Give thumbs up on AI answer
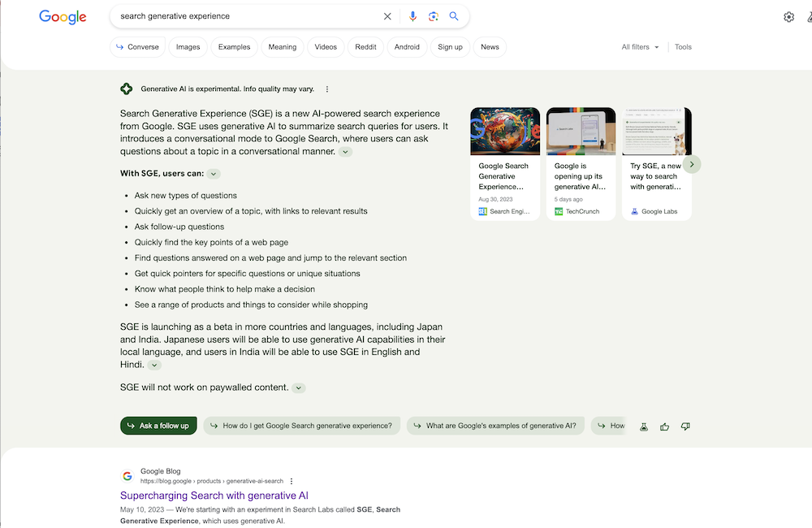812x528 pixels. click(664, 426)
